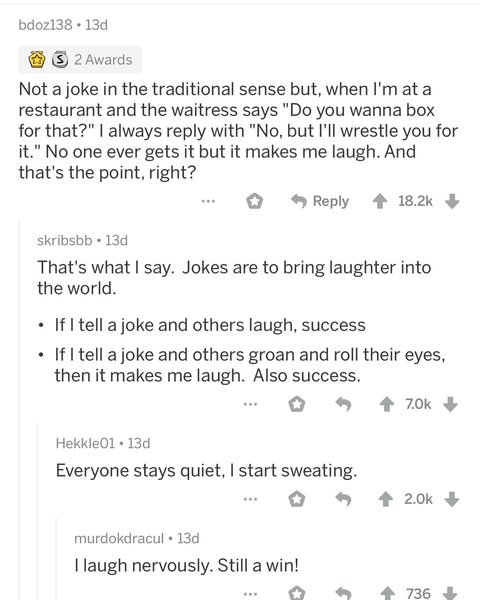Upvote skribsbb's comment with 7.0k points
480x600 pixels.
387,404
